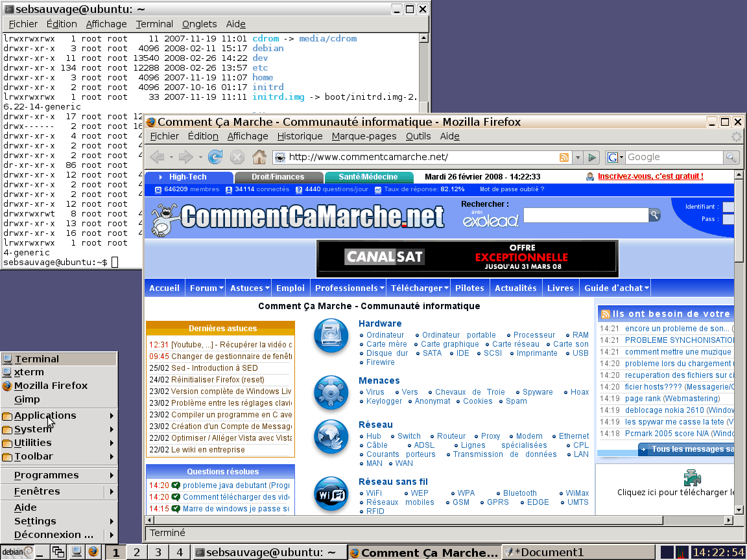Go to the Firefox Home page icon

pyautogui.click(x=259, y=157)
